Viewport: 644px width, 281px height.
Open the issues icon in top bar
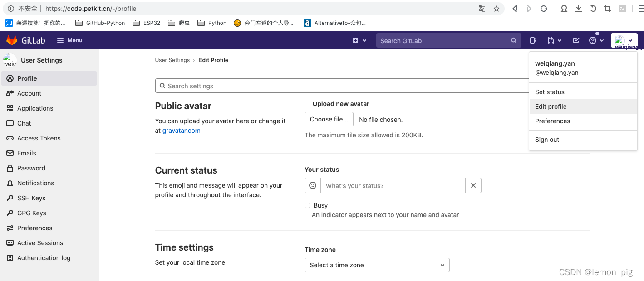coord(533,40)
